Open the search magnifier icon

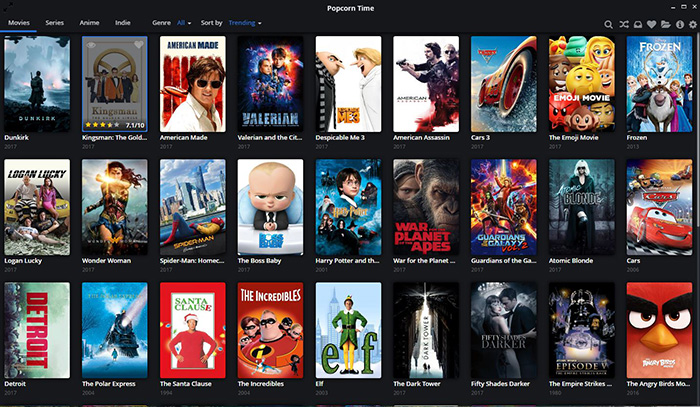609,23
